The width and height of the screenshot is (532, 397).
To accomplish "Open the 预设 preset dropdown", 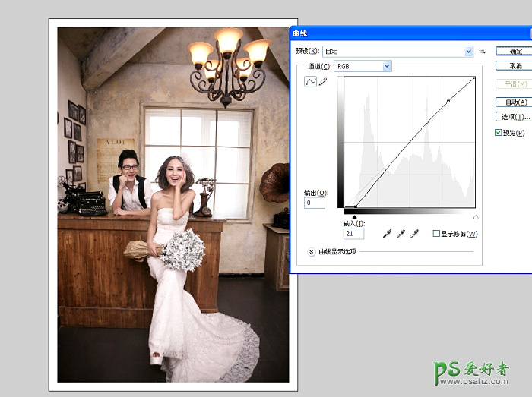I will click(397, 52).
